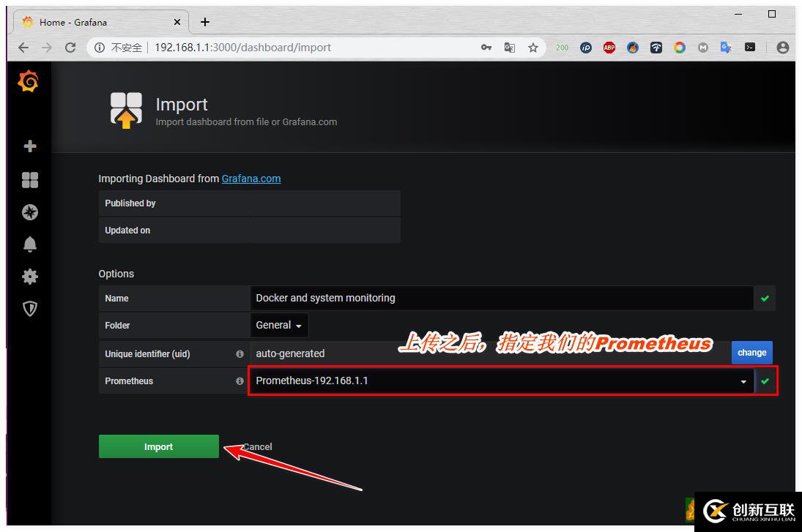
Task: Click the Updated on label
Action: [128, 231]
